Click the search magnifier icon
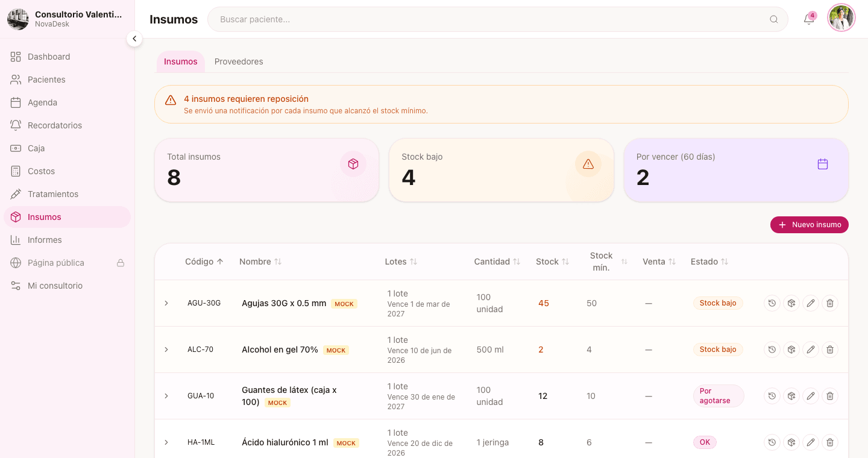868x458 pixels. [x=774, y=19]
